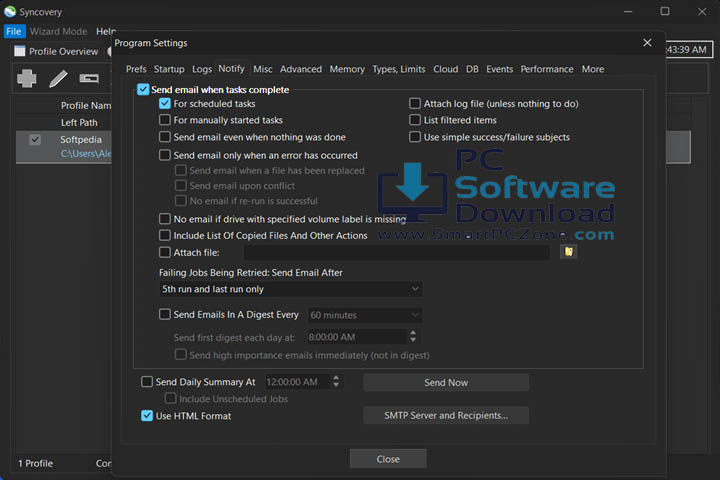Click the daily summary time spinner arrows

click(336, 381)
